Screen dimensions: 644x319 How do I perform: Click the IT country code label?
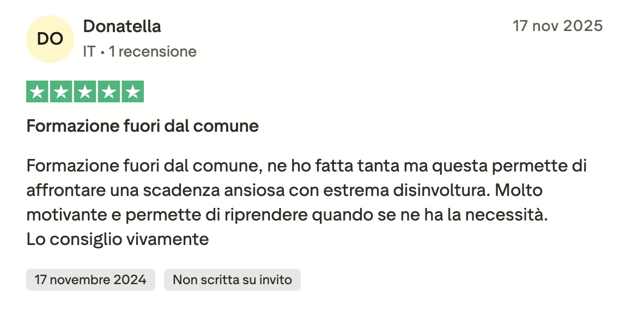coord(89,52)
